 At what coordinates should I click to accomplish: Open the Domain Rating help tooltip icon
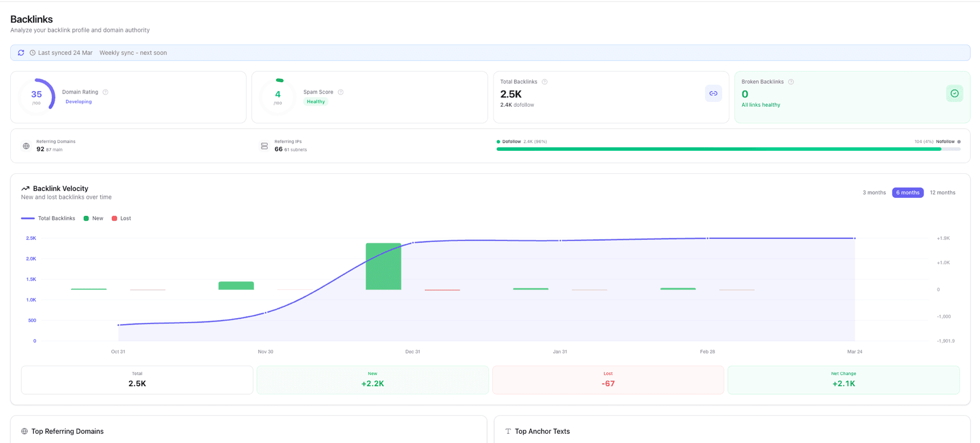click(105, 92)
